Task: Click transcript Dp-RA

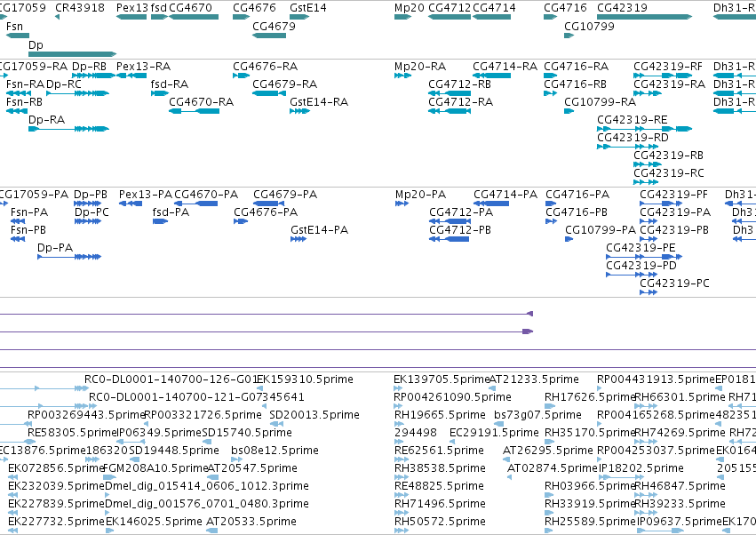Action: click(x=69, y=129)
